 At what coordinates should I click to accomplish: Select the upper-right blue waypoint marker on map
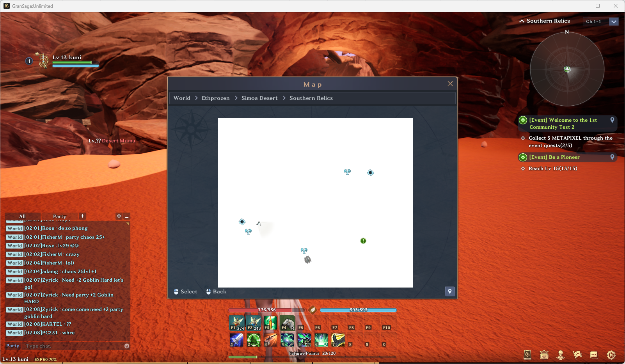[x=370, y=172]
